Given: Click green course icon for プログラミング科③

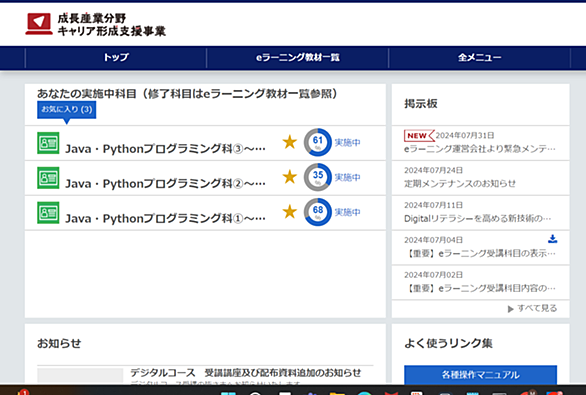Looking at the screenshot, I should (48, 143).
